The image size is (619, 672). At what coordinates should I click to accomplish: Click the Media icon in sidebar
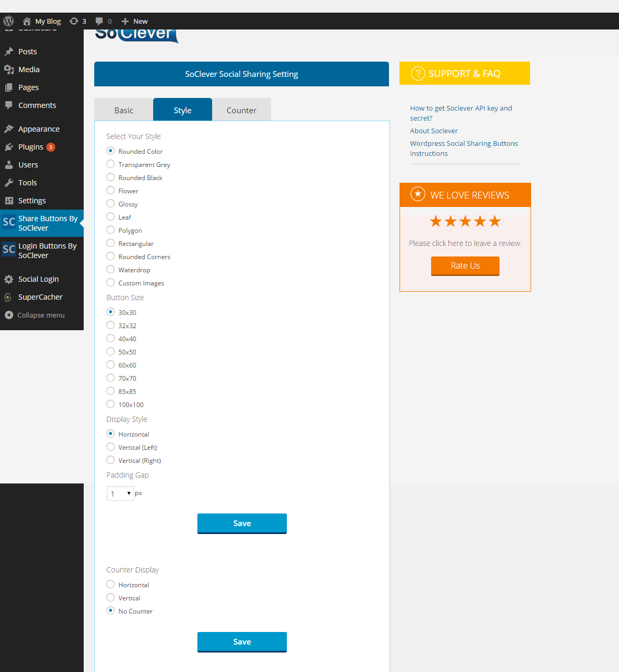click(x=9, y=70)
